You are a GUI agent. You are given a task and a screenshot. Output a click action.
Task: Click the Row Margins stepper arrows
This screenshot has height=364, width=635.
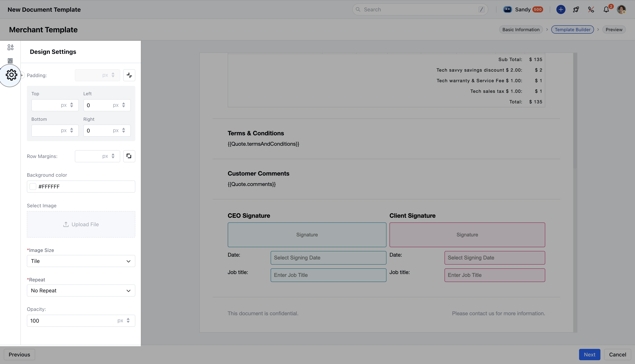[113, 156]
